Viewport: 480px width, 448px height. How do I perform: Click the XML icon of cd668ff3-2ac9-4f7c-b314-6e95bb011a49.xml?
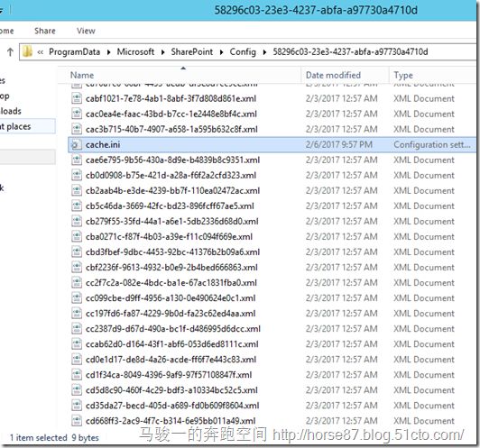pos(77,421)
